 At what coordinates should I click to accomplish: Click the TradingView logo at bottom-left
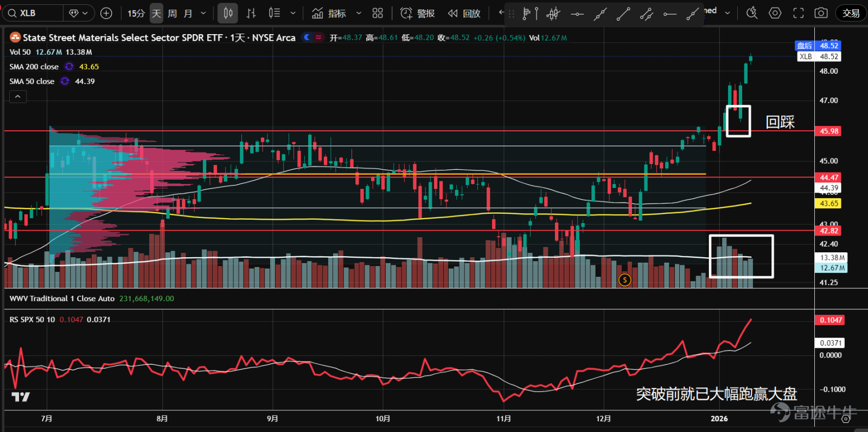click(21, 397)
